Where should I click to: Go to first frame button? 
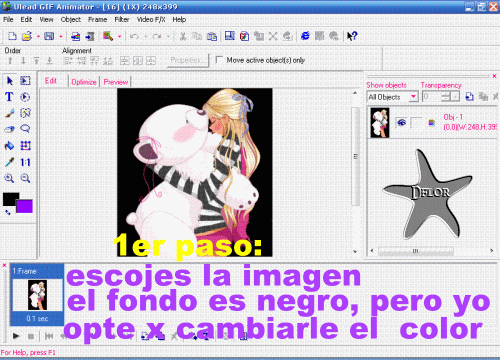click(49, 336)
